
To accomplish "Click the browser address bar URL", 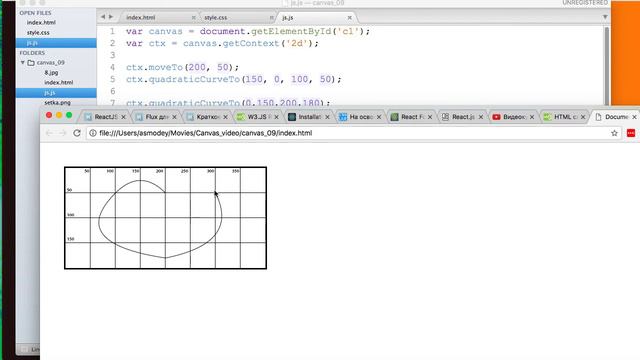I will pyautogui.click(x=206, y=133).
